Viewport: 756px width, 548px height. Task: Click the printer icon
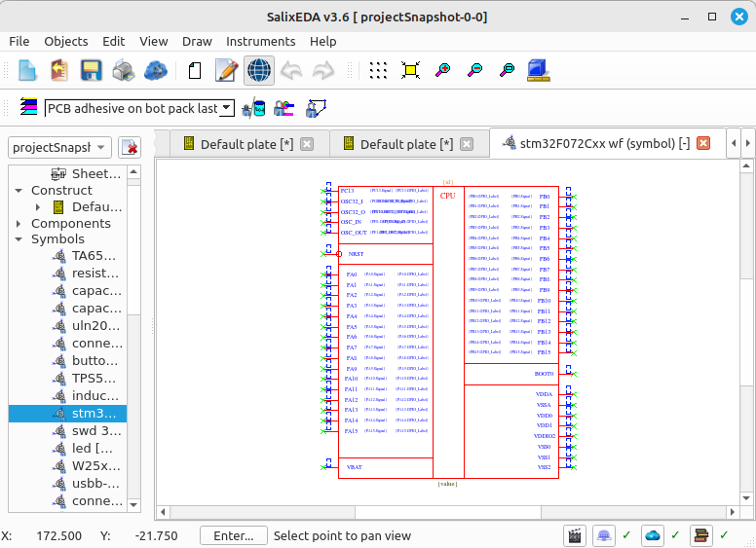click(x=124, y=70)
